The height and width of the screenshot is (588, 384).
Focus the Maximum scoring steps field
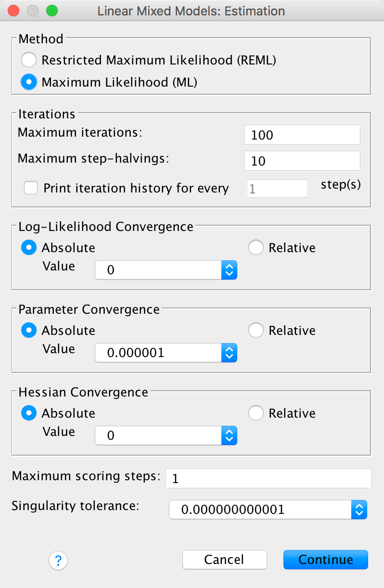(268, 479)
